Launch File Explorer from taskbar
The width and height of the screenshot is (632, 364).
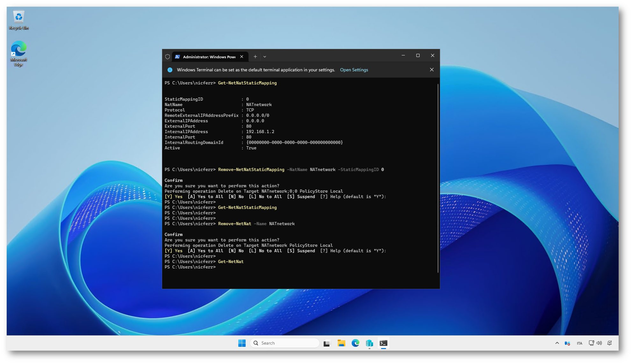point(341,343)
